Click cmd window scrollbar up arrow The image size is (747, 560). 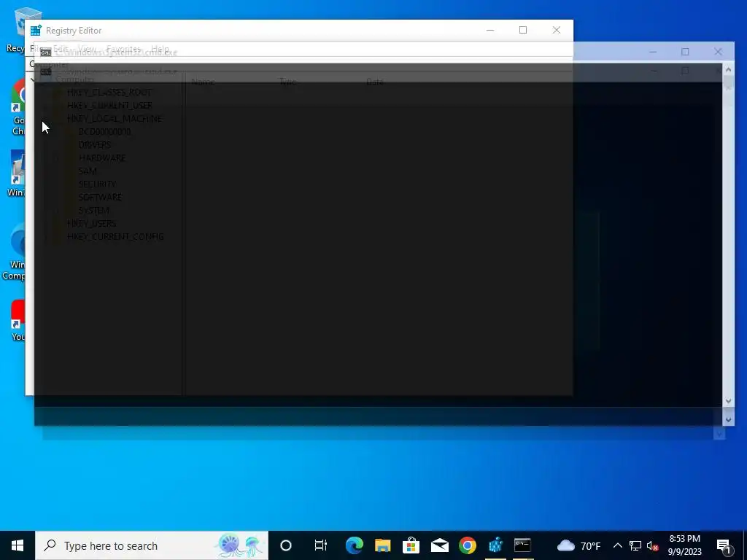[x=728, y=69]
